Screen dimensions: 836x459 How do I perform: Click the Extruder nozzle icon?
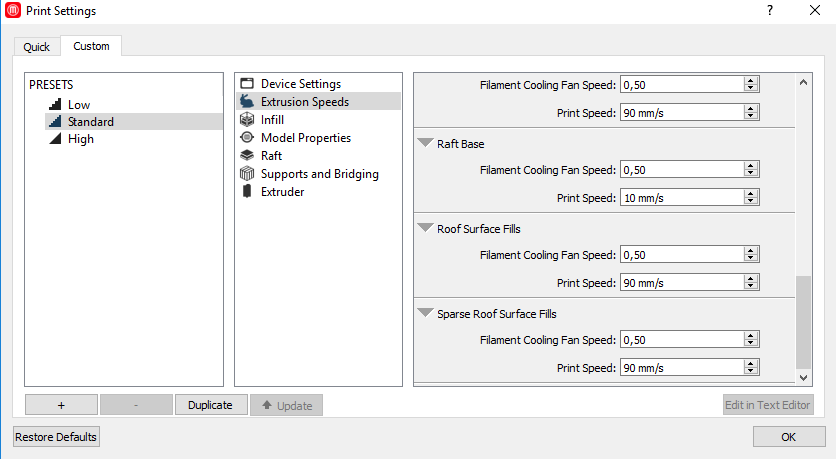247,192
